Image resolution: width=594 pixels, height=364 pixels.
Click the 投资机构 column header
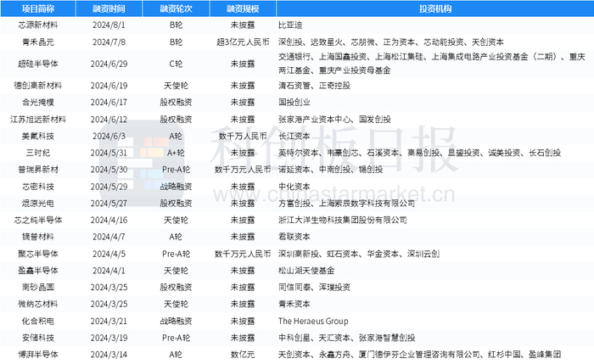pyautogui.click(x=434, y=8)
